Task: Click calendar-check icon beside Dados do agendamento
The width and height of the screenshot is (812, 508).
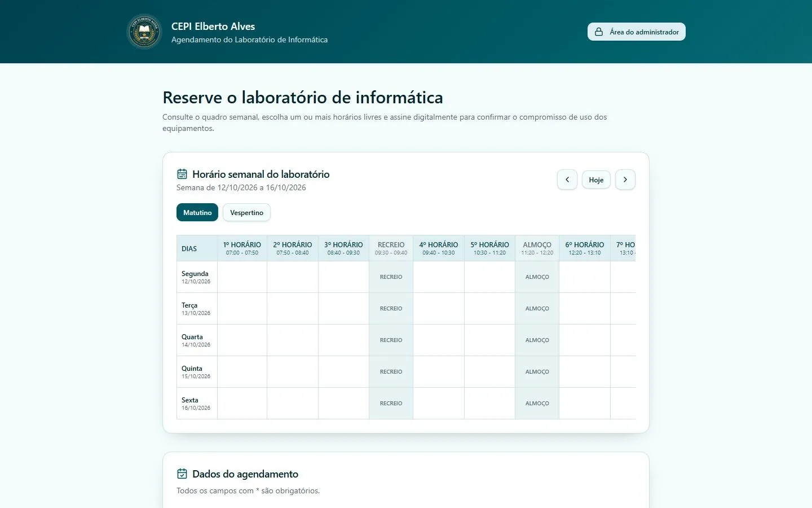Action: coord(182,474)
